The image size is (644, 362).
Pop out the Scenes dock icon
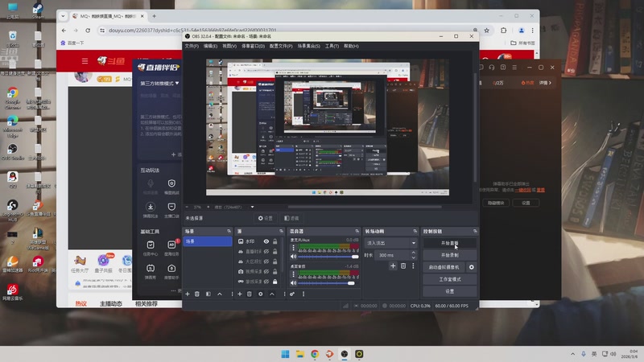(229, 232)
